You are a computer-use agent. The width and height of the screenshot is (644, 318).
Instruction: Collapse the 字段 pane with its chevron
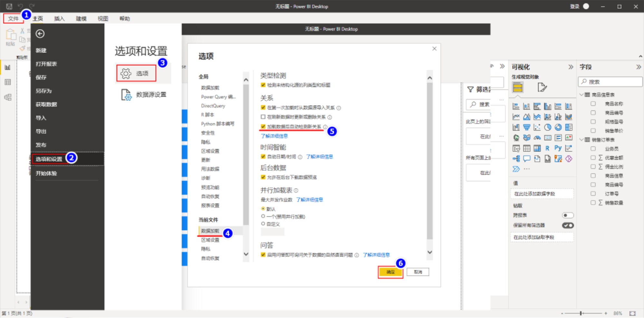tap(639, 67)
